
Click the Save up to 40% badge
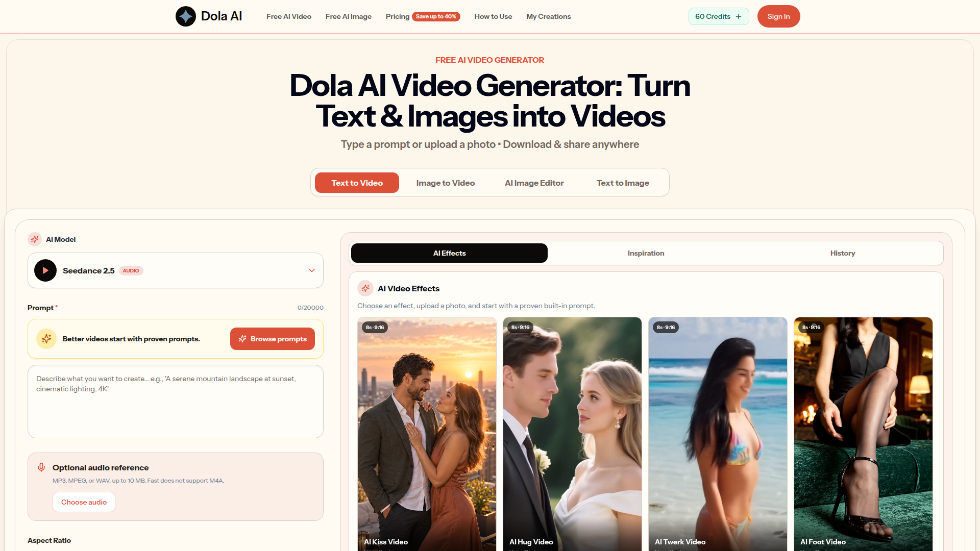(436, 16)
